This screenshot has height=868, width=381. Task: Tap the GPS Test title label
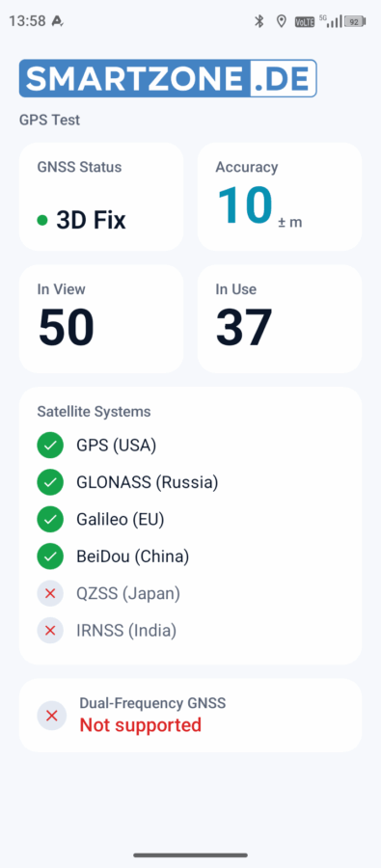pyautogui.click(x=50, y=120)
